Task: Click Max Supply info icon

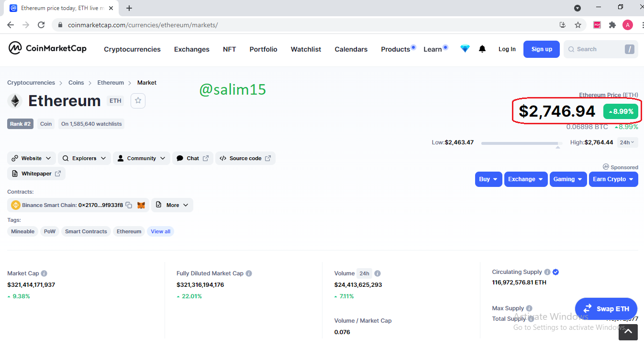Action: pyautogui.click(x=529, y=308)
